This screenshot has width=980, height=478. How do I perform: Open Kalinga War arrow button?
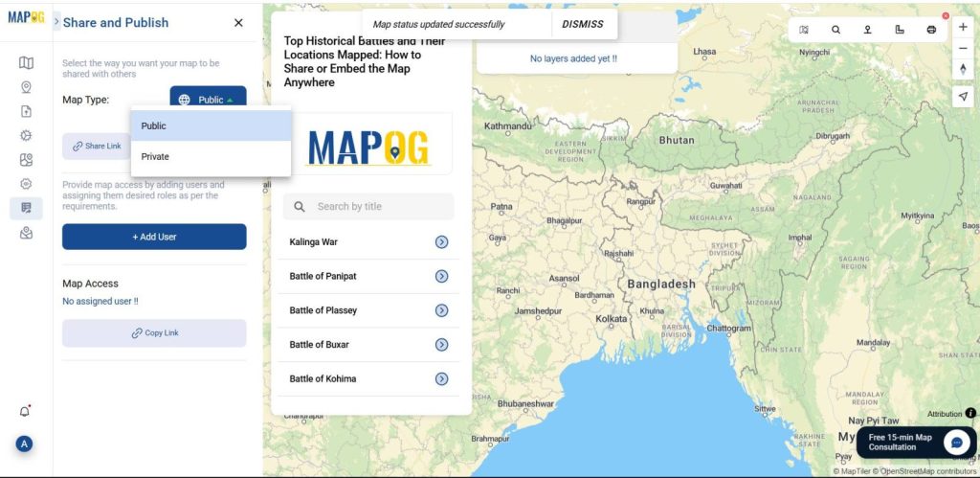[442, 242]
